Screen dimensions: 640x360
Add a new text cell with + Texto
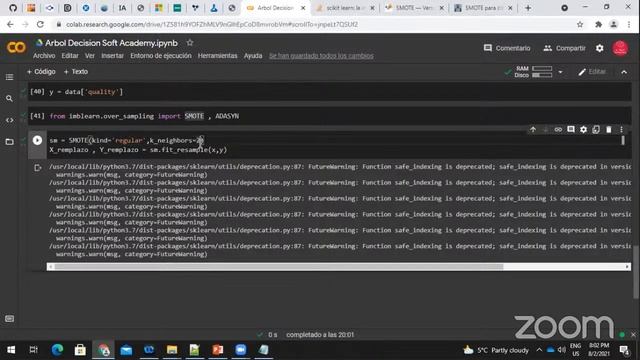pos(76,71)
